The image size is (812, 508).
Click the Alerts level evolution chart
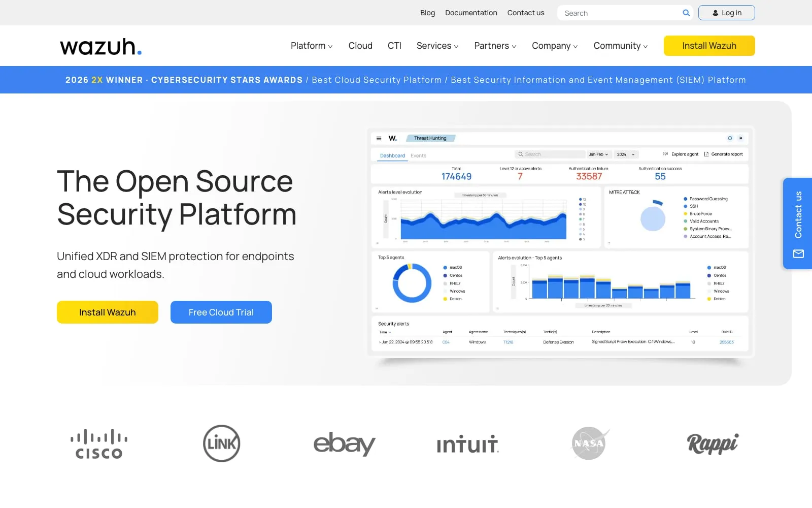coord(483,218)
